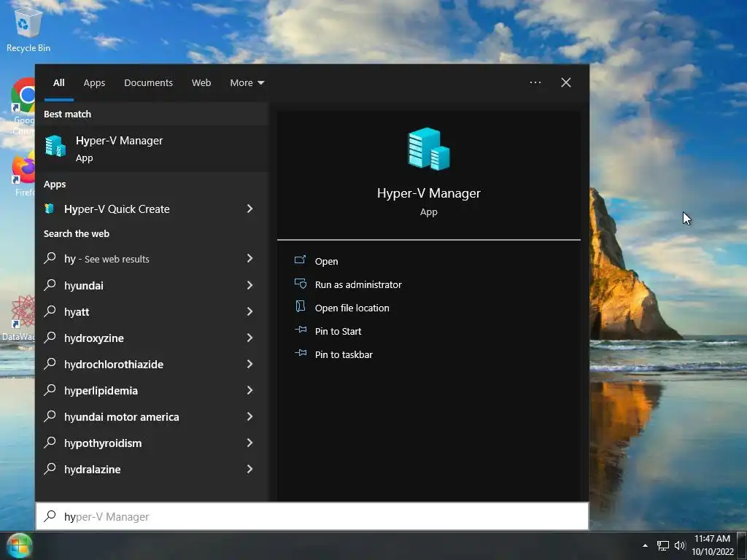Choose Run as administrator
Image resolution: width=747 pixels, height=560 pixels.
[x=358, y=285]
